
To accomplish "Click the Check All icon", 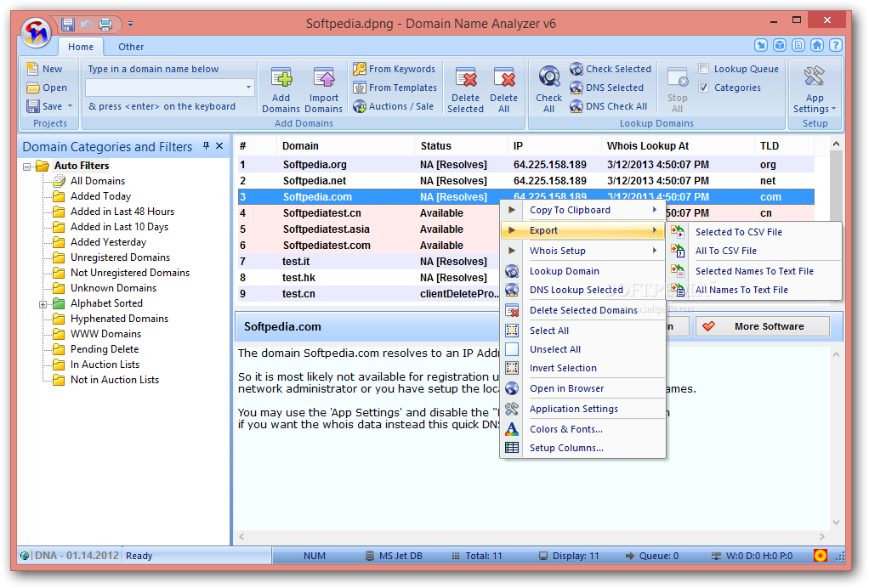I will tap(548, 77).
